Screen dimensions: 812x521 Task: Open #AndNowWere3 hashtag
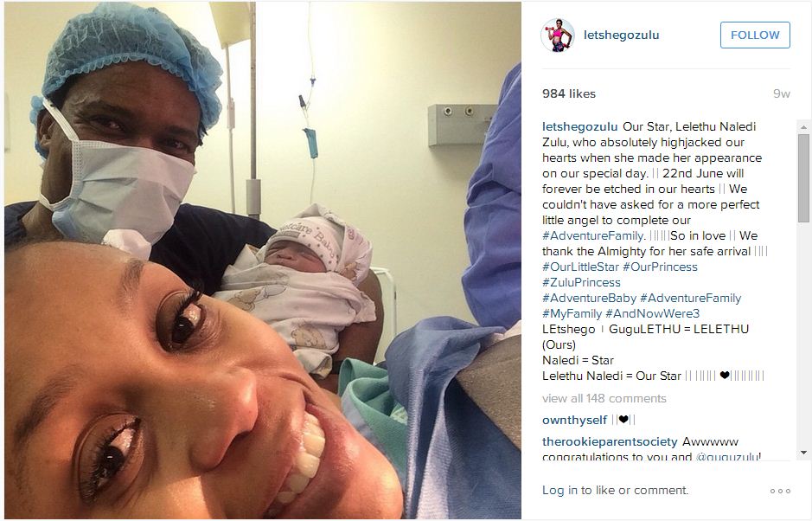point(652,313)
